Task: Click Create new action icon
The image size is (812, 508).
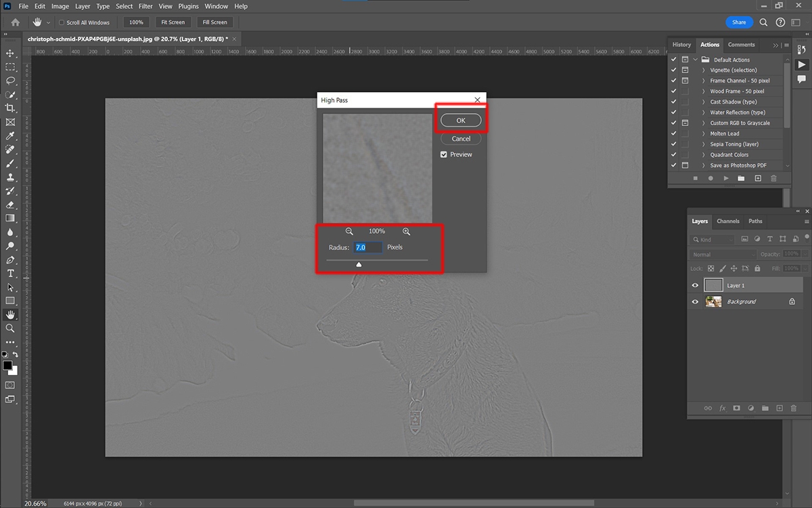Action: [758, 178]
